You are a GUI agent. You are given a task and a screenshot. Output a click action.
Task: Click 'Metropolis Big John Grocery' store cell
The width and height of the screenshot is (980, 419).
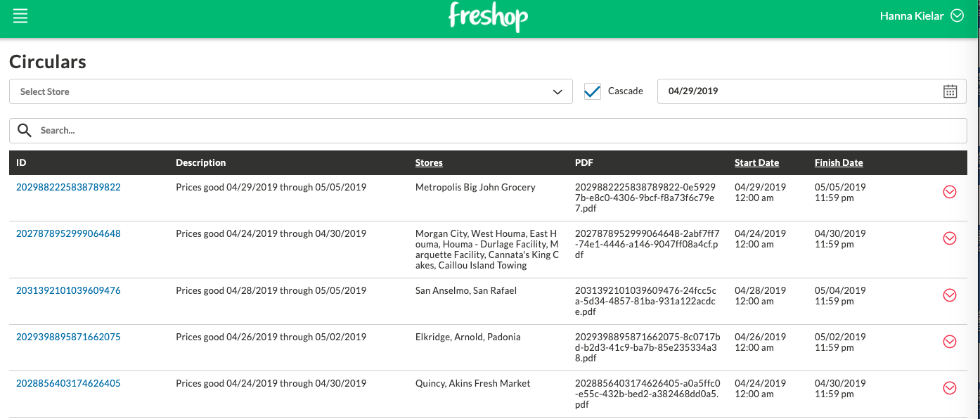pos(475,187)
